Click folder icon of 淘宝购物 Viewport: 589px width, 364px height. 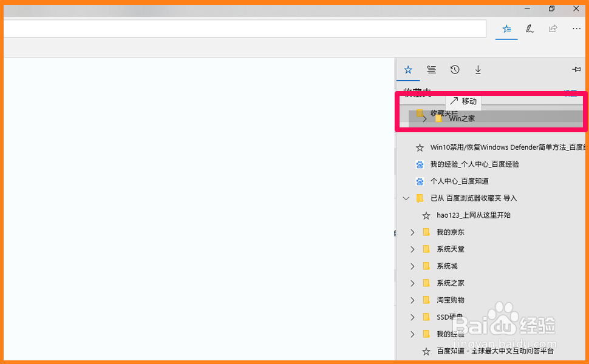click(426, 300)
